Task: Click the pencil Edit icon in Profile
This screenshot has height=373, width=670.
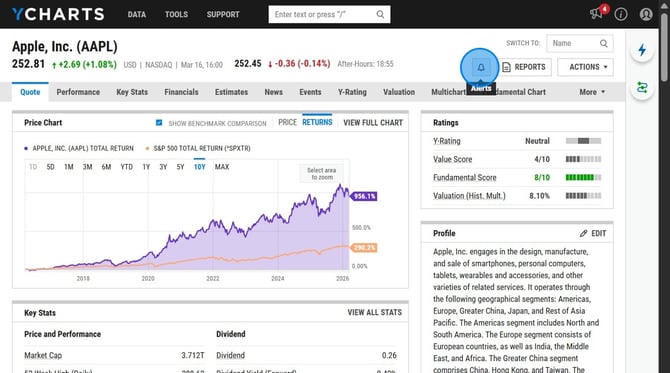Action: (x=583, y=233)
